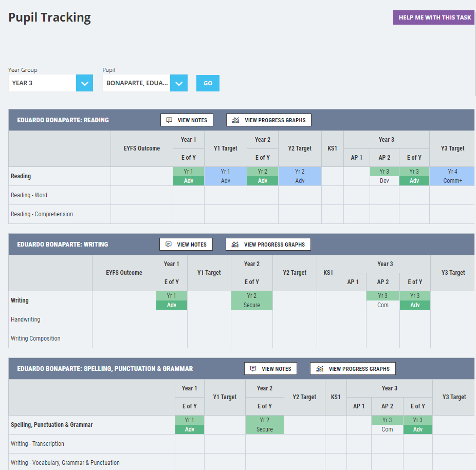Image resolution: width=476 pixels, height=470 pixels.
Task: Click the notes icon in the Writing section header
Action: [x=168, y=244]
